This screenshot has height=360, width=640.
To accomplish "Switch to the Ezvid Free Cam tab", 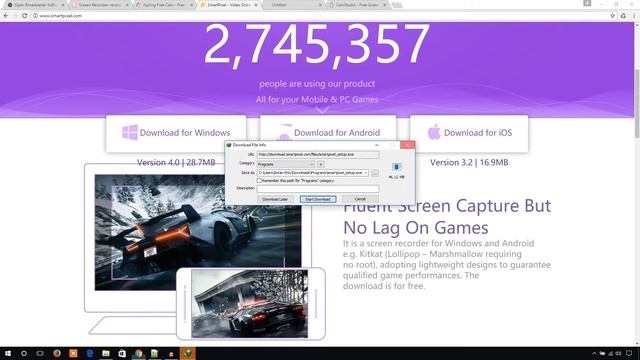I will pyautogui.click(x=164, y=5).
